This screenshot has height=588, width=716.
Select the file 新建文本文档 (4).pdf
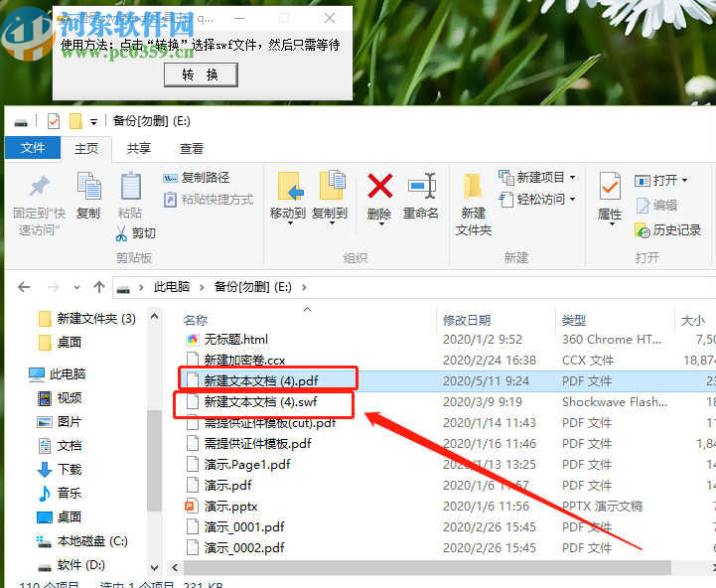point(261,381)
